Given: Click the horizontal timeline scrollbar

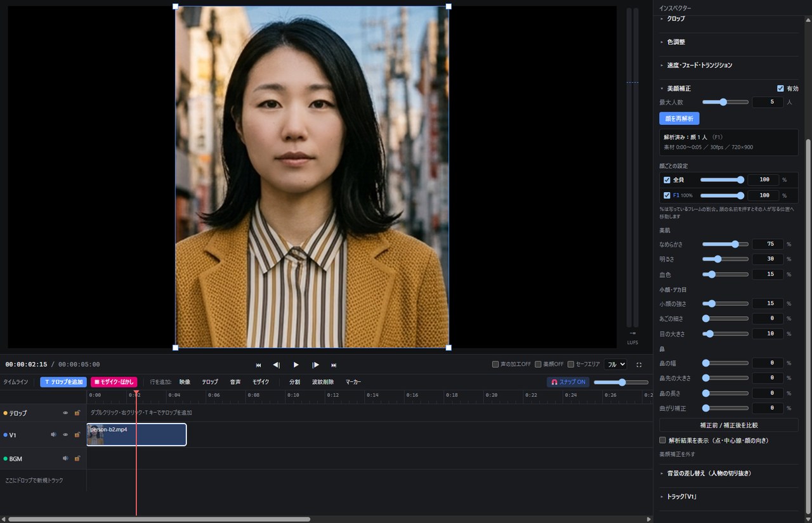Looking at the screenshot, I should (159, 519).
